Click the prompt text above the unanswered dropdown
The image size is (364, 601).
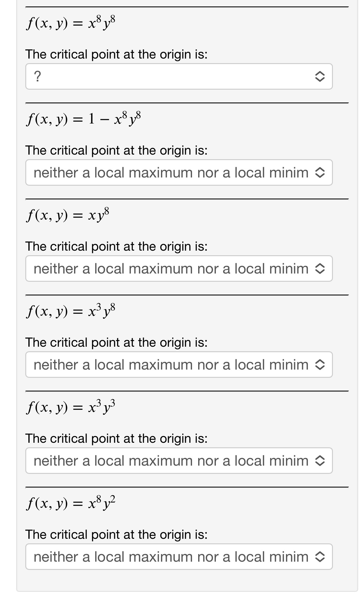(117, 54)
